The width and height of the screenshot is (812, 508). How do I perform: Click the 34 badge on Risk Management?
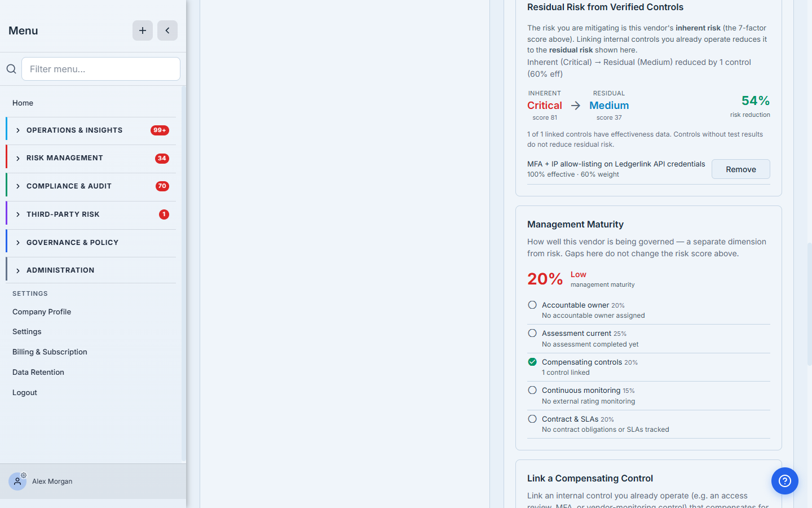pyautogui.click(x=162, y=159)
